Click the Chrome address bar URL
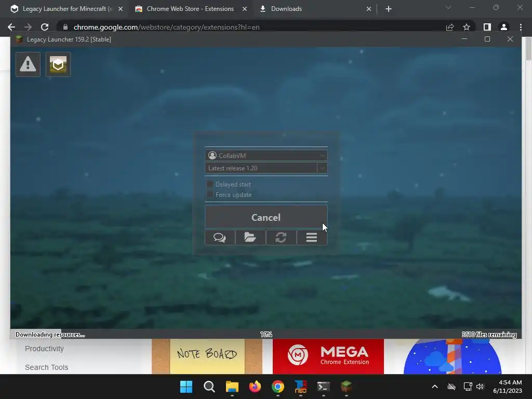Viewport: 532px width, 399px height. [166, 27]
